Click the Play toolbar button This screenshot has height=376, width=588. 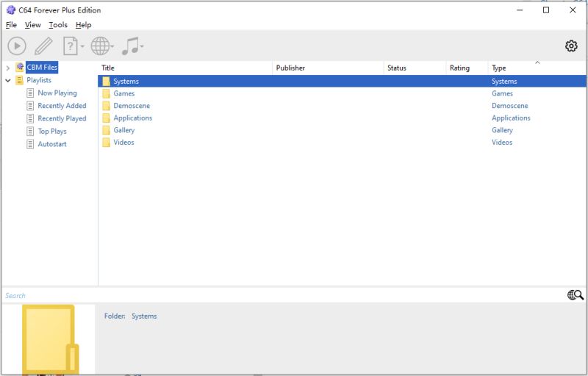pos(17,46)
